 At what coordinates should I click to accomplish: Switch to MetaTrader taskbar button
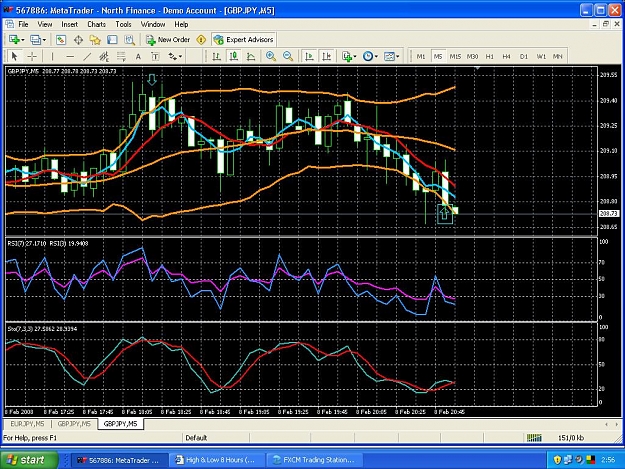(x=118, y=460)
